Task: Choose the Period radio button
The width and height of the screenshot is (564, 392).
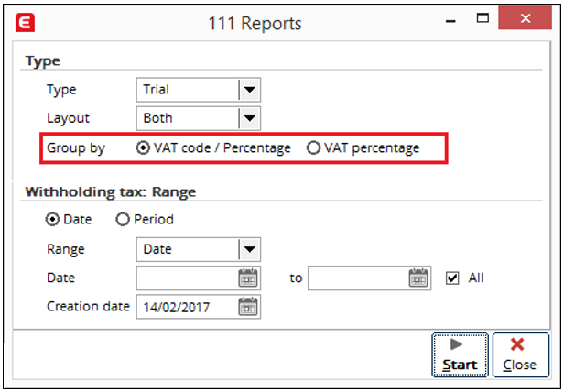Action: click(123, 219)
